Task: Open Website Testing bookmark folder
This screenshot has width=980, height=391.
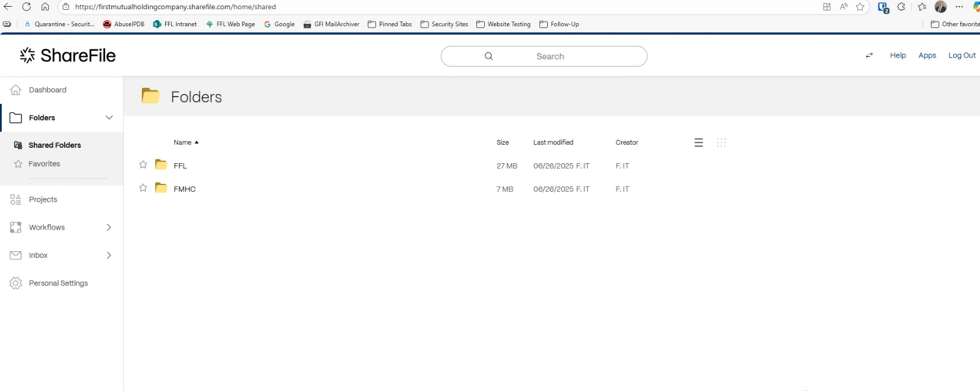Action: tap(503, 24)
